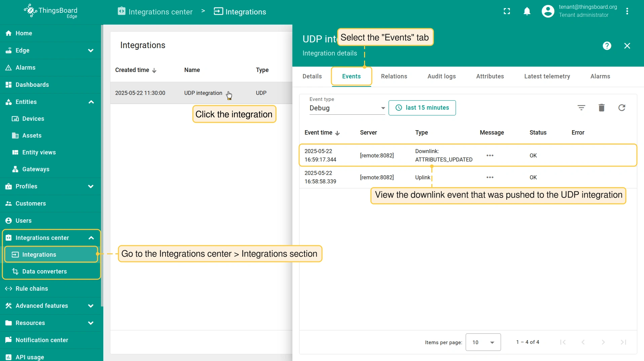Click the user account avatar icon
This screenshot has height=361, width=644.
547,11
